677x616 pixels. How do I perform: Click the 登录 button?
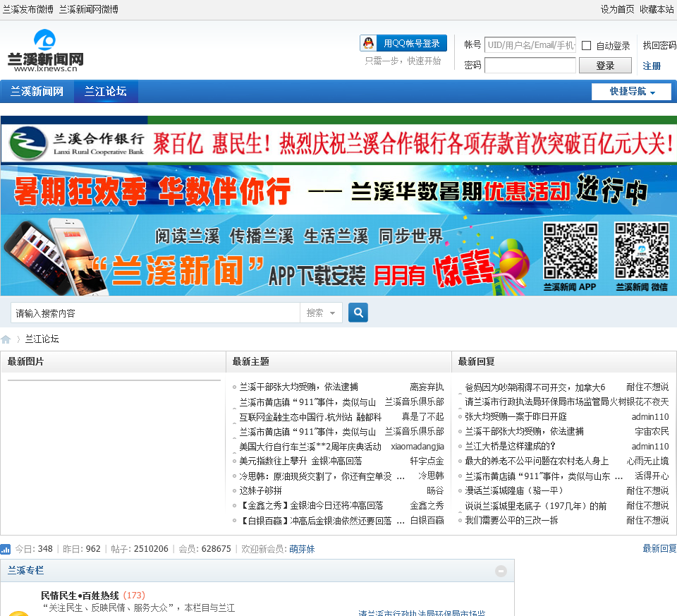coord(605,66)
